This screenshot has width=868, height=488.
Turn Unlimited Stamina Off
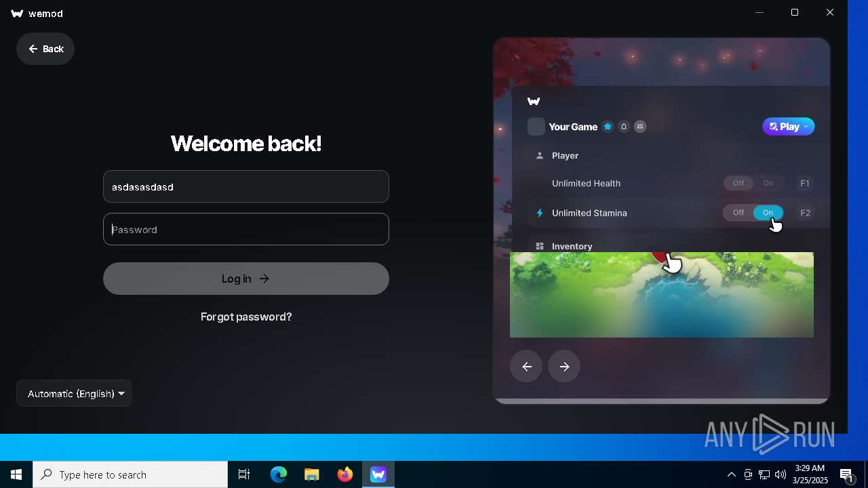pos(738,213)
